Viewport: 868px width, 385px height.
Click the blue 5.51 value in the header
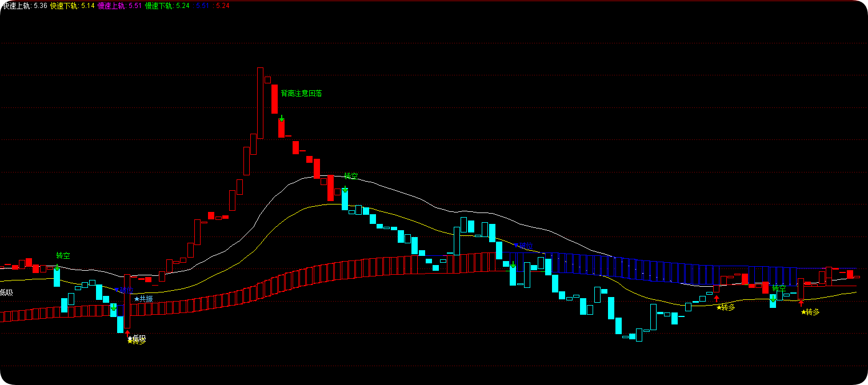pos(202,6)
